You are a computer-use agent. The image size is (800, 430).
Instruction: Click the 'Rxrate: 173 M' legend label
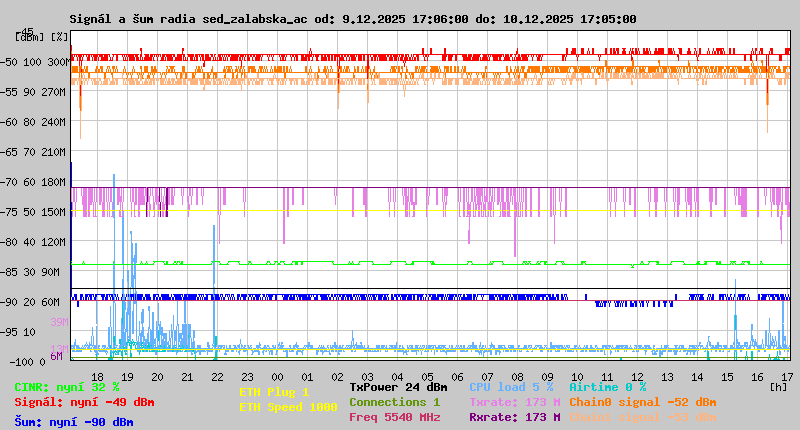tap(515, 417)
